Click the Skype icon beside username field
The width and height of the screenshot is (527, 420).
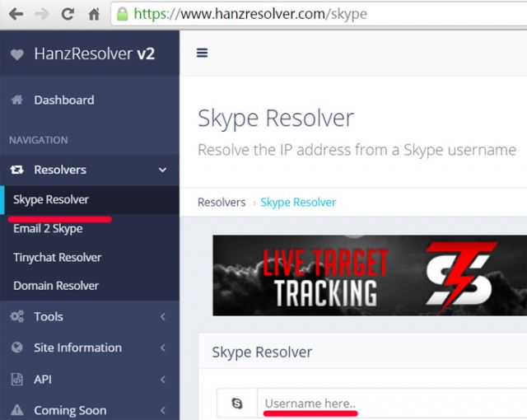(x=237, y=404)
